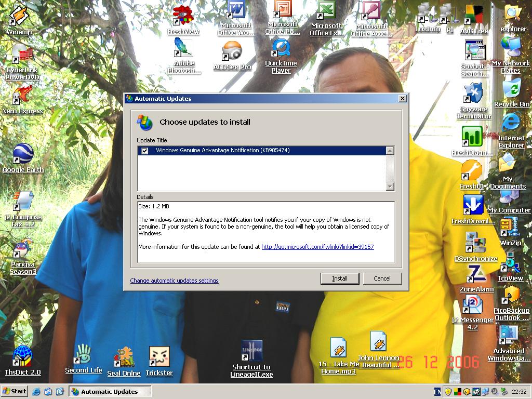Click the Shortcut to LineageII.exe icon

point(251,360)
